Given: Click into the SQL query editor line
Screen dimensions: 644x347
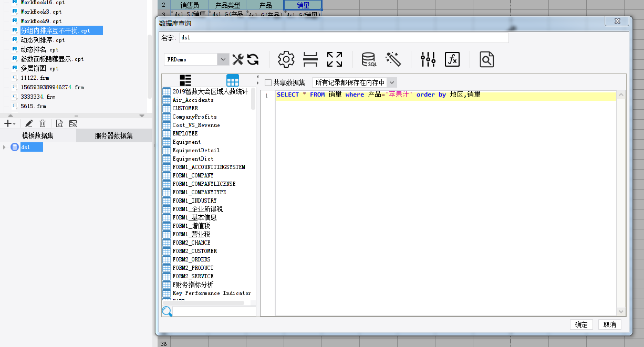Looking at the screenshot, I should click(446, 95).
